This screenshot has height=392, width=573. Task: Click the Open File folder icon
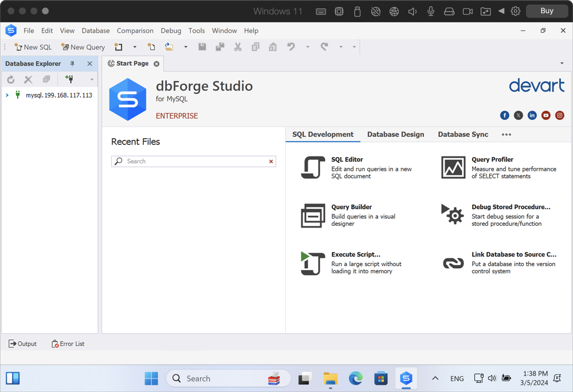(169, 47)
